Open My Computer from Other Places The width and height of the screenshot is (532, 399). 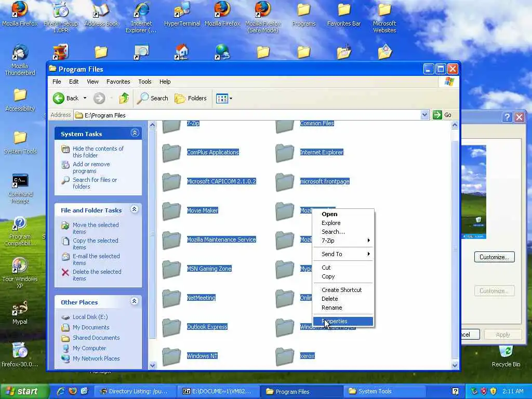[x=89, y=349]
